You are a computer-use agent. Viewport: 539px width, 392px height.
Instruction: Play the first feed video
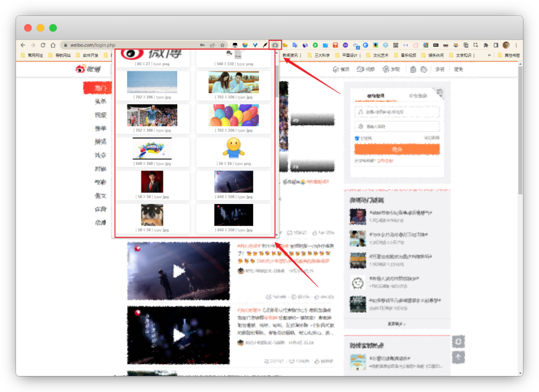178,271
